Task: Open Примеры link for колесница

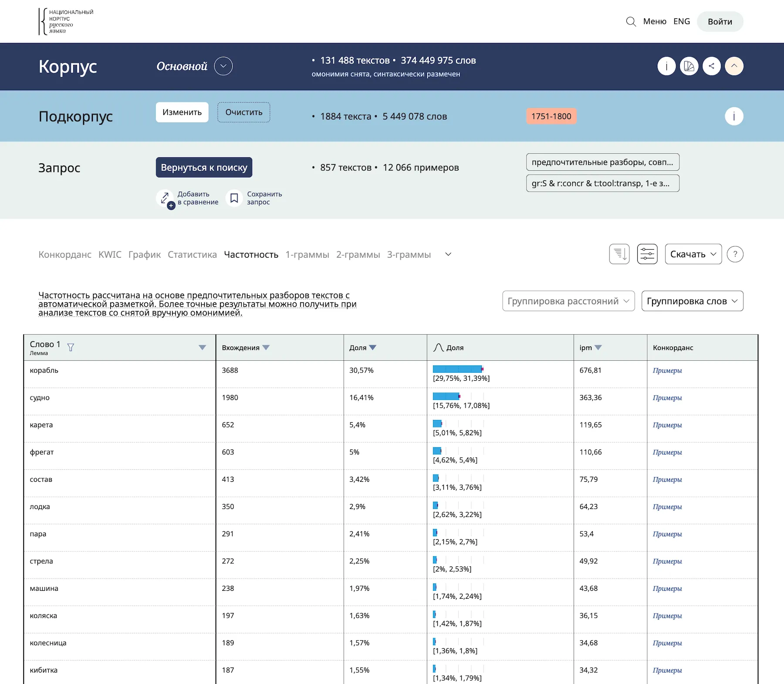Action: (x=667, y=643)
